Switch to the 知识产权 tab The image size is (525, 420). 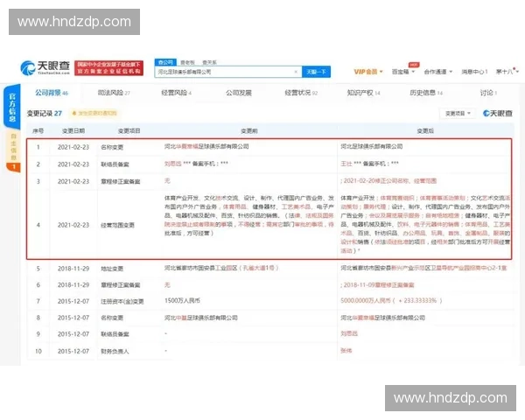pos(364,93)
